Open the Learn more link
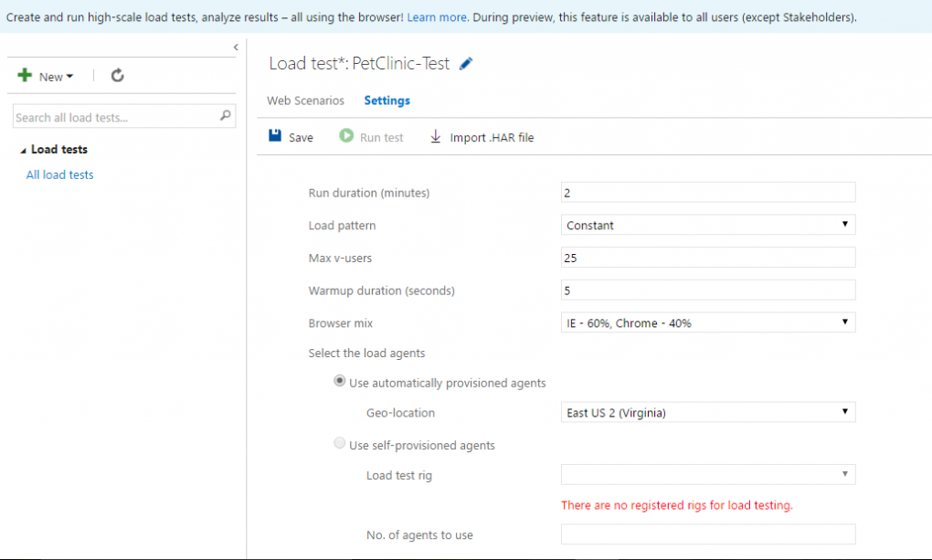Image resolution: width=932 pixels, height=560 pixels. 436,17
